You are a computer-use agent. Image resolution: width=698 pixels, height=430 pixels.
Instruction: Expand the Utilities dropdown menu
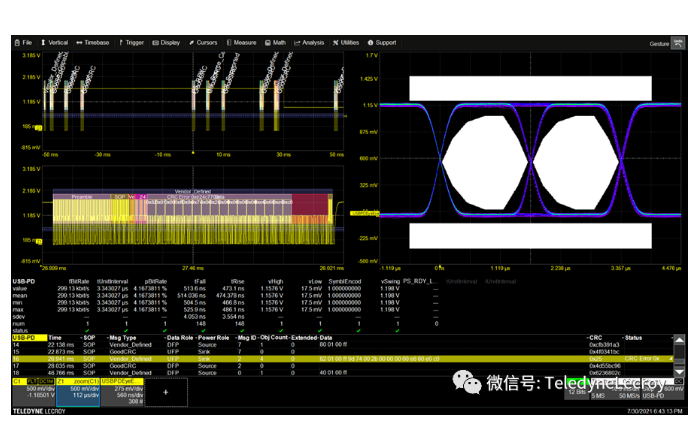pos(347,43)
